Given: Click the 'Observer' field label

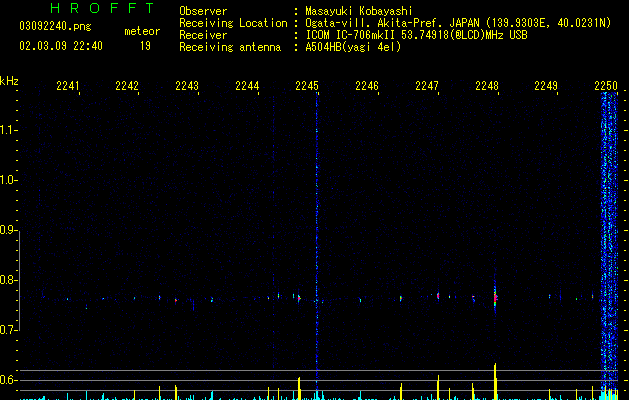Looking at the screenshot, I should [x=203, y=11].
